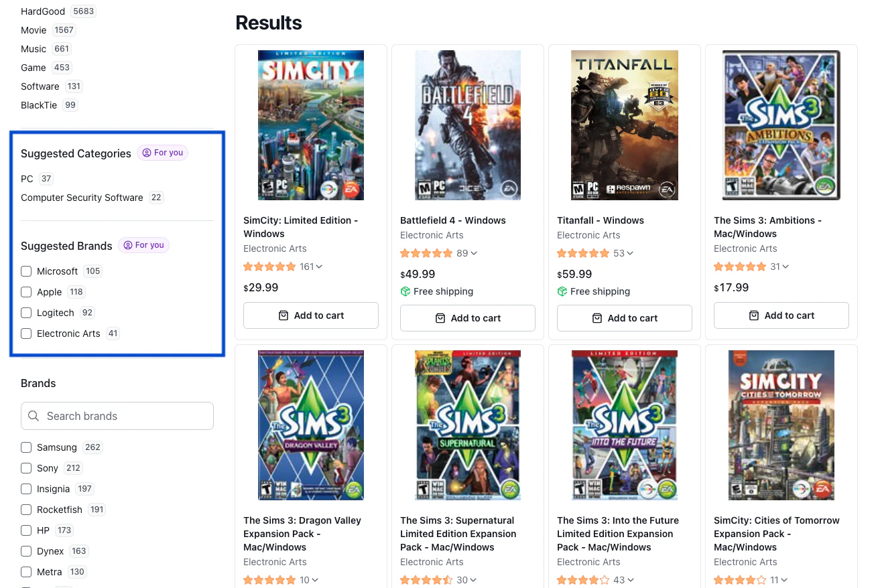This screenshot has width=882, height=588.
Task: Click the search magnifier in the Brands box
Action: click(34, 416)
